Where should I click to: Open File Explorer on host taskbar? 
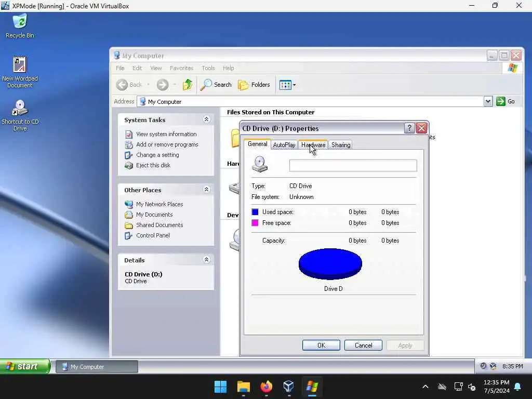(243, 387)
